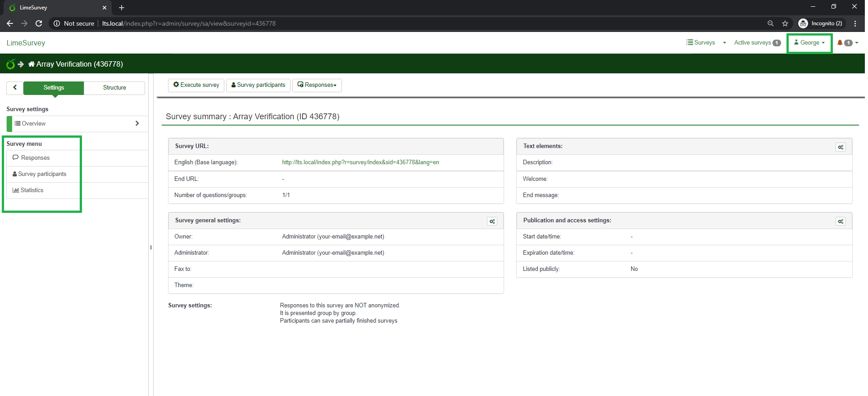Click the sidebar resize handle
This screenshot has width=868, height=396.
(x=151, y=247)
